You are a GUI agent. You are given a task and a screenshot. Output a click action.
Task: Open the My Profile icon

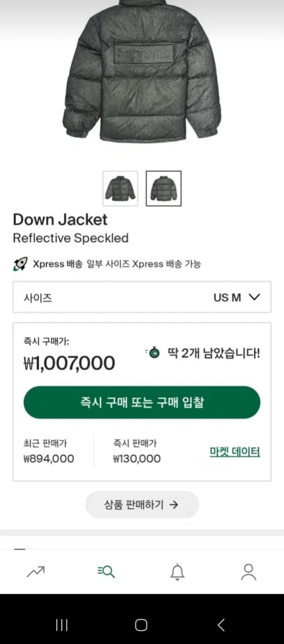pyautogui.click(x=249, y=571)
